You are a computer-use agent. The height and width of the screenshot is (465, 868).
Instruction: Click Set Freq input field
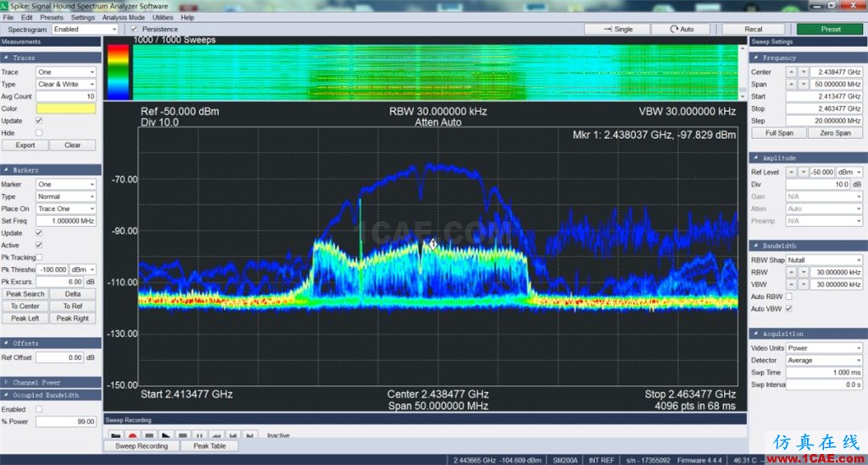[66, 220]
